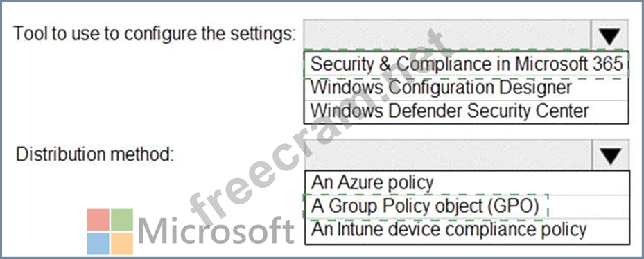Screen dimensions: 644x259
Task: Click the empty Tool to use combo box field
Action: pyautogui.click(x=447, y=35)
